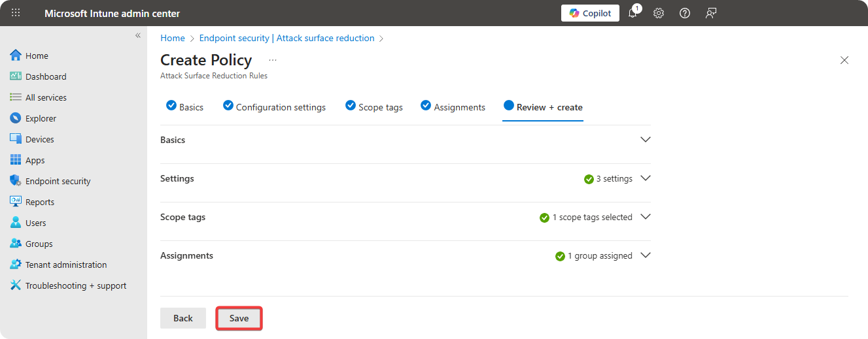Expand the Settings section chevron
868x339 pixels.
(646, 178)
